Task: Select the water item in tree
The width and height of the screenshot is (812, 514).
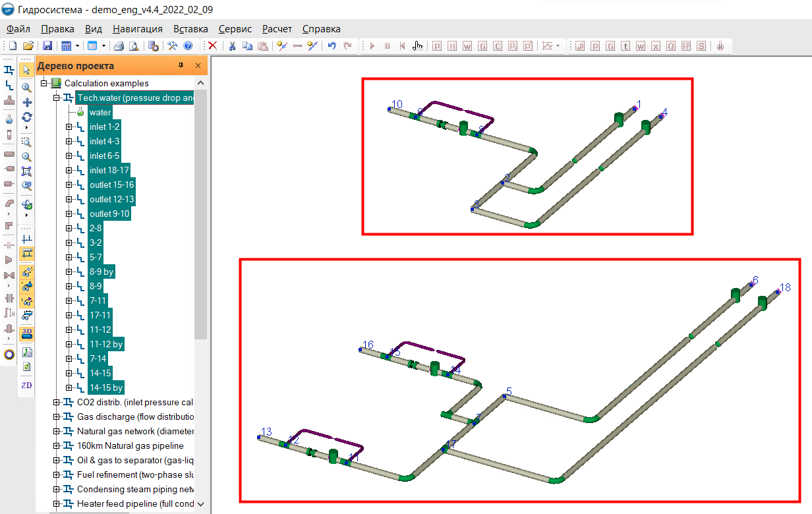Action: point(100,112)
